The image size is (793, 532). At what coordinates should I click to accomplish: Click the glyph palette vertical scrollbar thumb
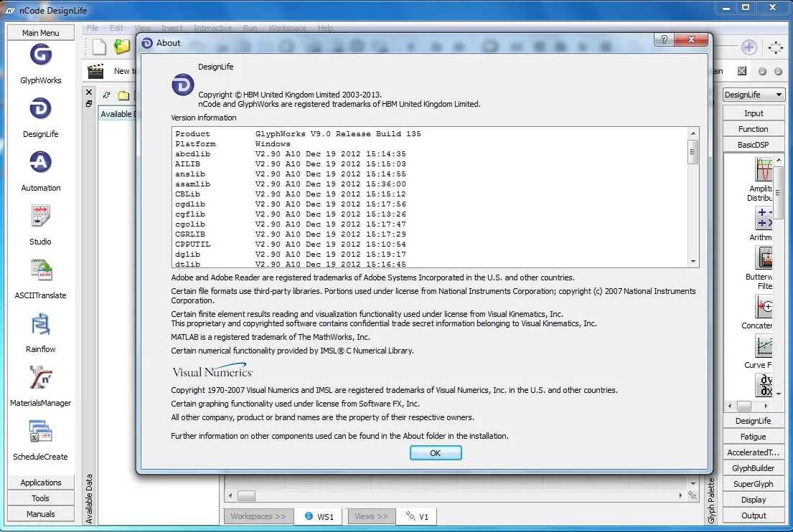[779, 192]
